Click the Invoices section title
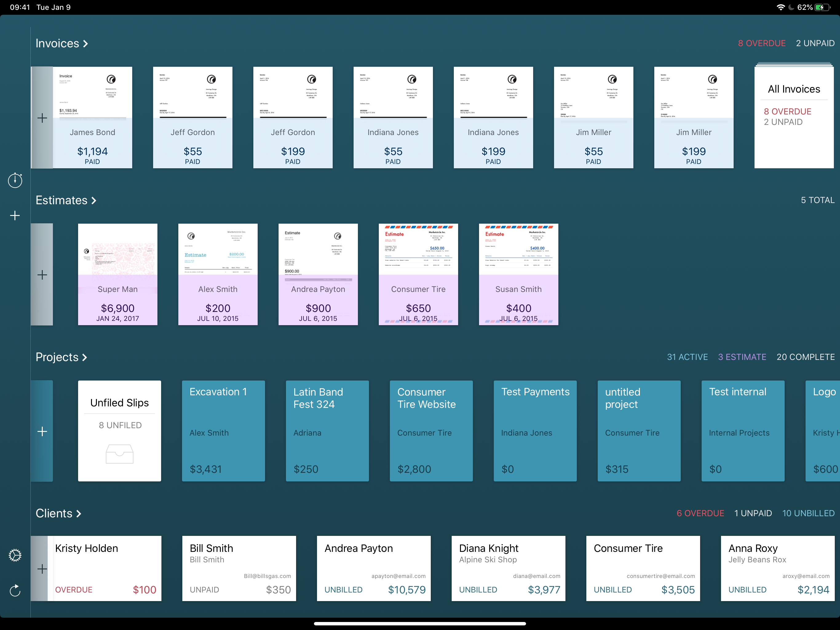Screen dimensions: 840x630 57,44
